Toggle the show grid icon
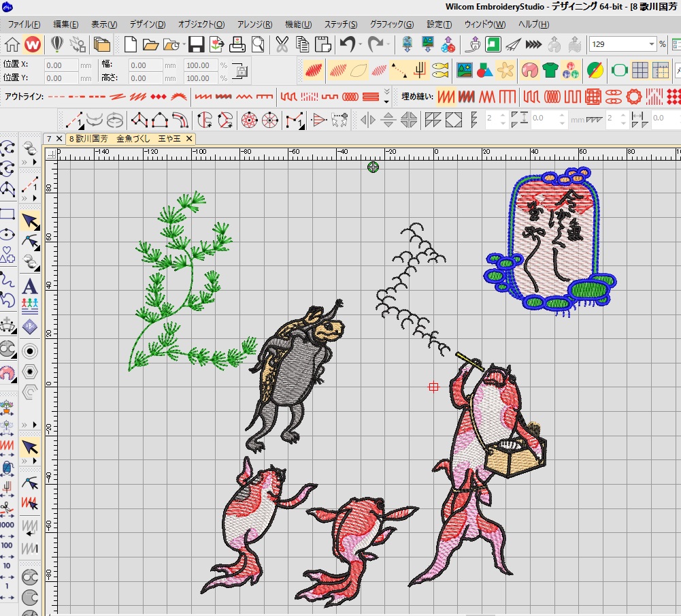The height and width of the screenshot is (616, 681). (640, 70)
